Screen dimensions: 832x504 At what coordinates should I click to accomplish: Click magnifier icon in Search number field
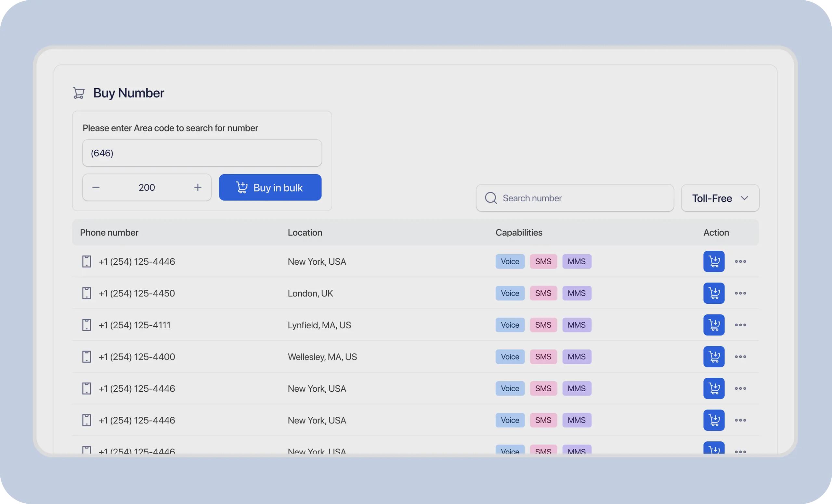(x=491, y=198)
